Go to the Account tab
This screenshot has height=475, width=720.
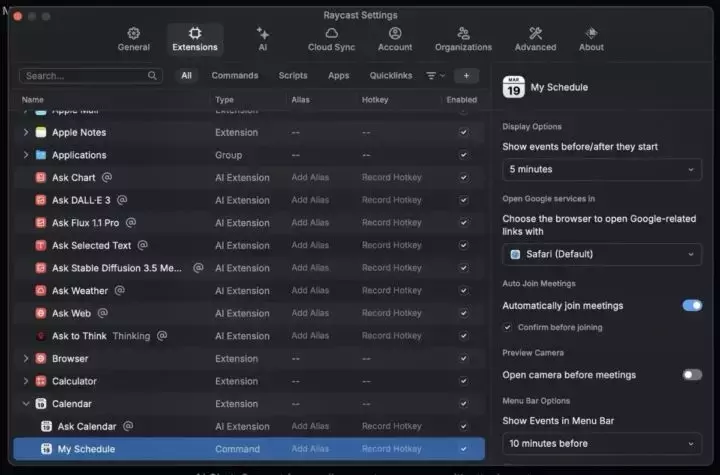click(395, 39)
